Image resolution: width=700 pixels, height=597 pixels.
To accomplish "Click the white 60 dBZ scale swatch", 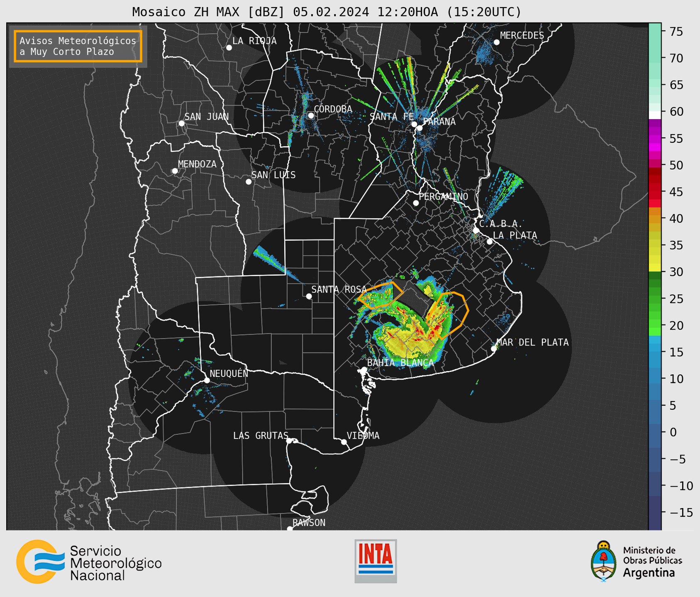I will click(x=655, y=115).
